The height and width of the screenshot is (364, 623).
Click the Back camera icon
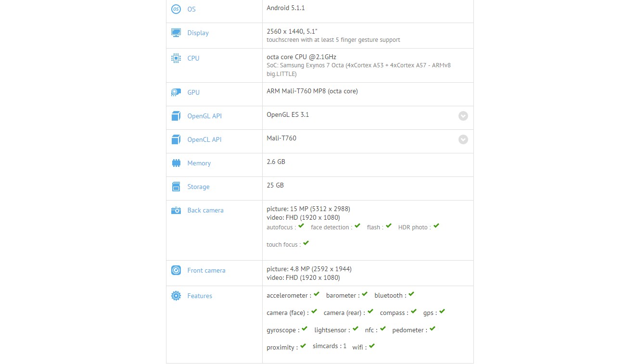tap(176, 210)
